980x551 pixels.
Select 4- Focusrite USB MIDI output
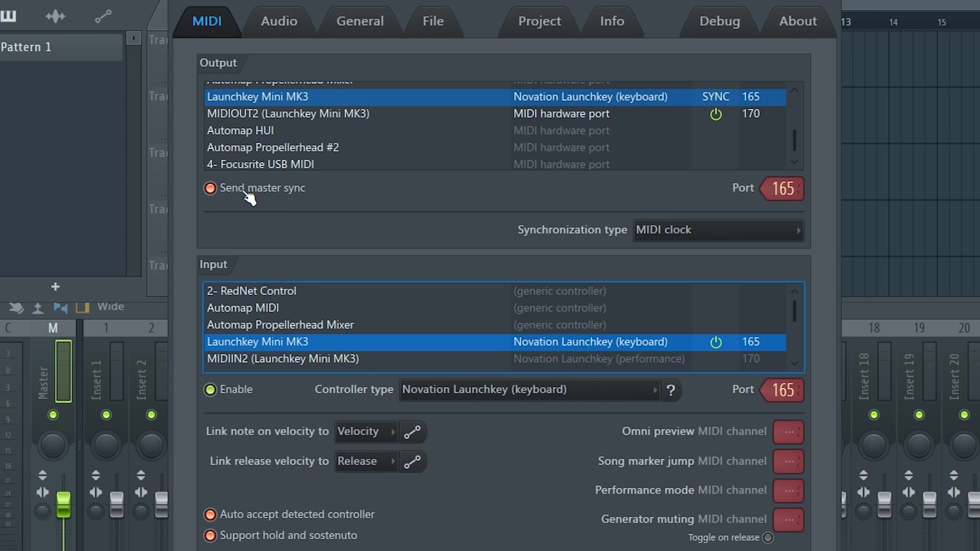coord(495,164)
